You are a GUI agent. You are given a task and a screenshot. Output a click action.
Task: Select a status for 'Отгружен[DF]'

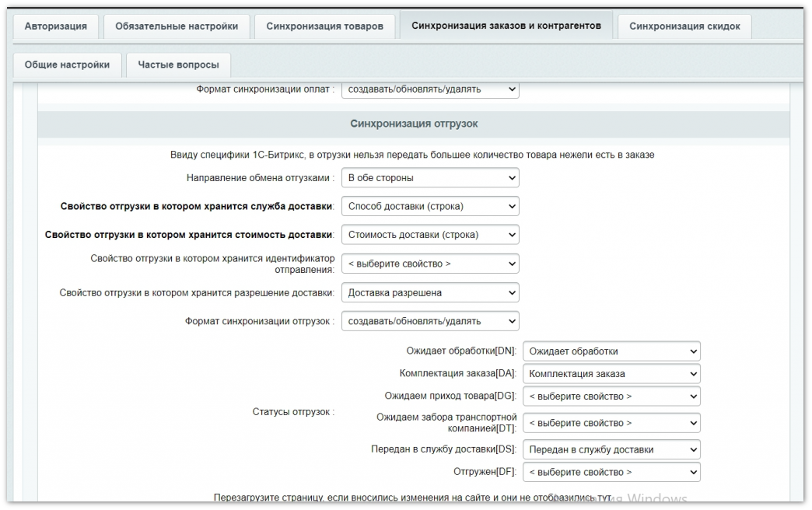[x=611, y=471]
